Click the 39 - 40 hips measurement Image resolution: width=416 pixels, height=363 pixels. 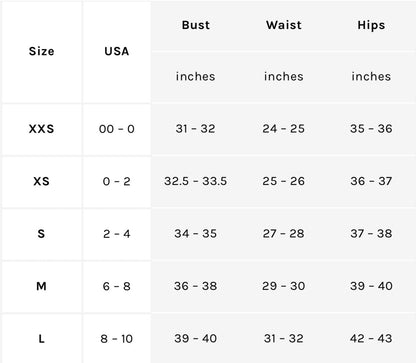pyautogui.click(x=371, y=286)
